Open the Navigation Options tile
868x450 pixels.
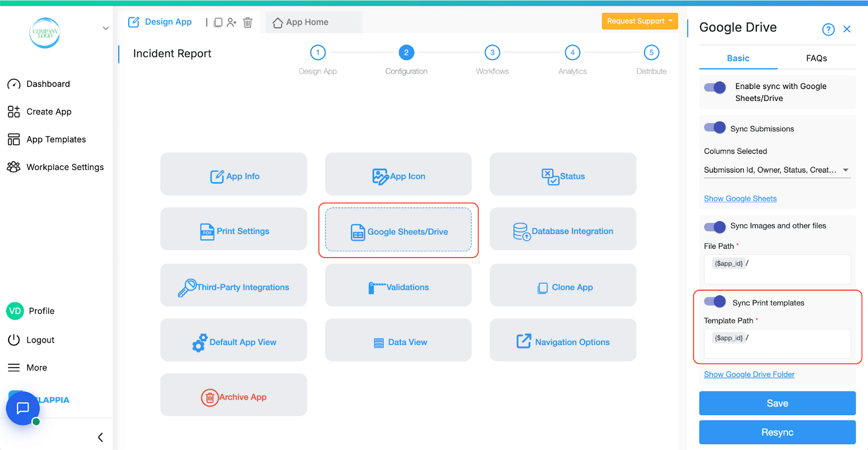(563, 340)
